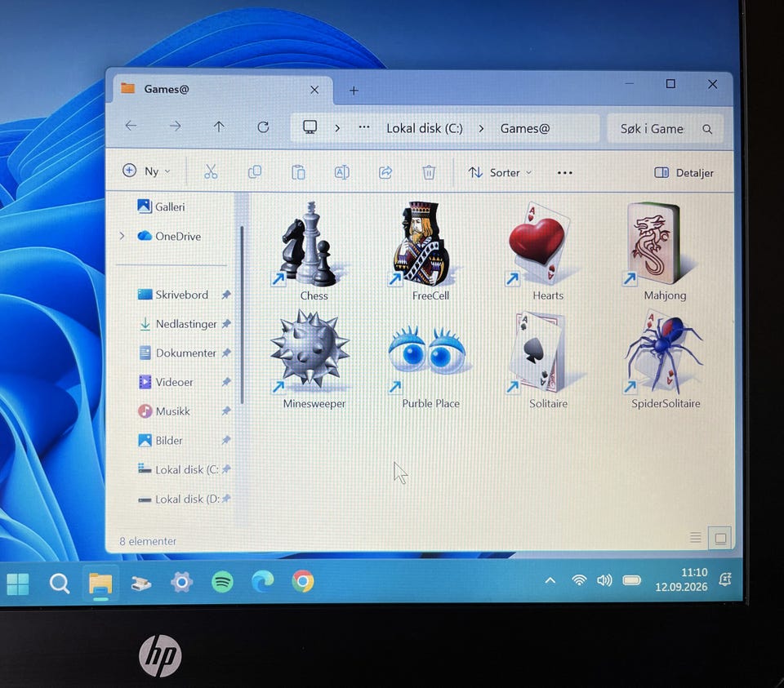
Task: Go back with the left arrow
Action: click(x=131, y=126)
